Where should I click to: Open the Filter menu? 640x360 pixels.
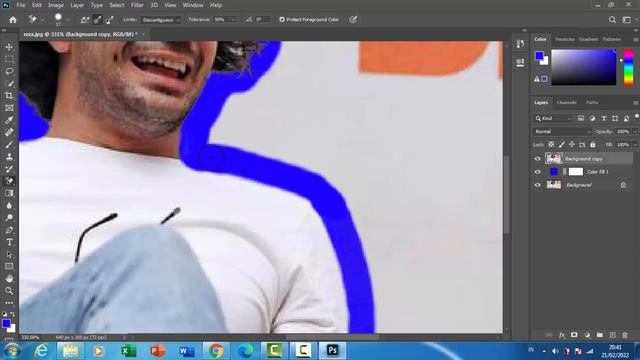click(x=137, y=5)
